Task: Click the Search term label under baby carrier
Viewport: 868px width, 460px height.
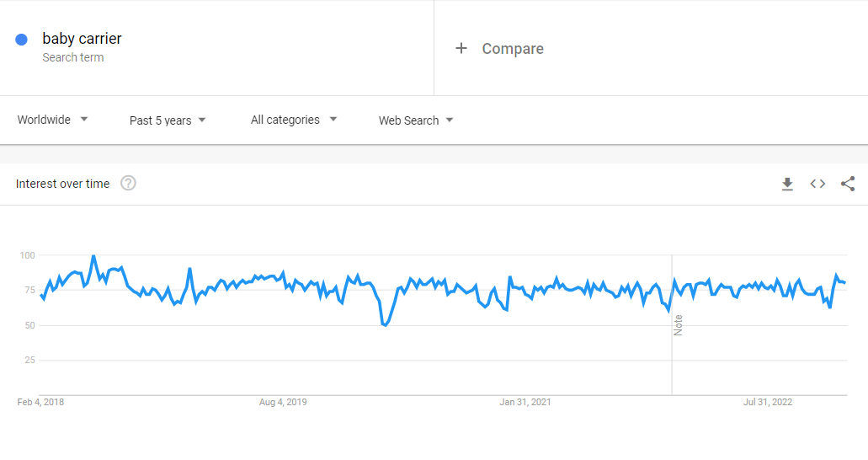Action: (73, 57)
